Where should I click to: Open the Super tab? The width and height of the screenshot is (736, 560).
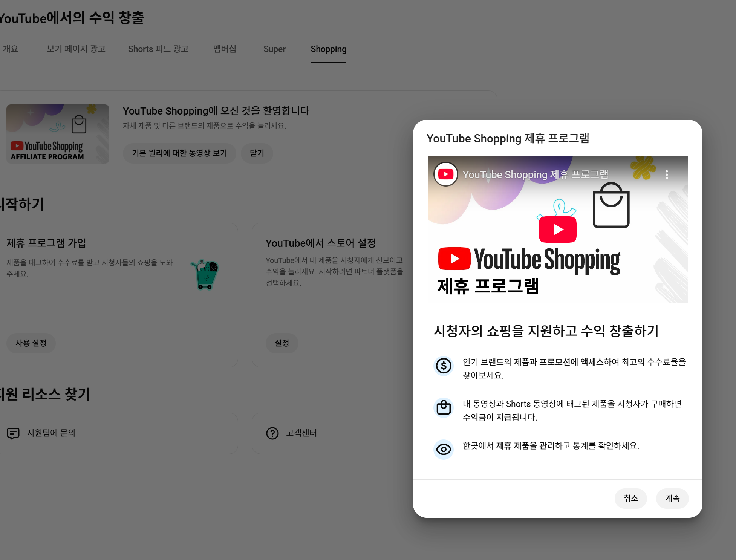274,49
